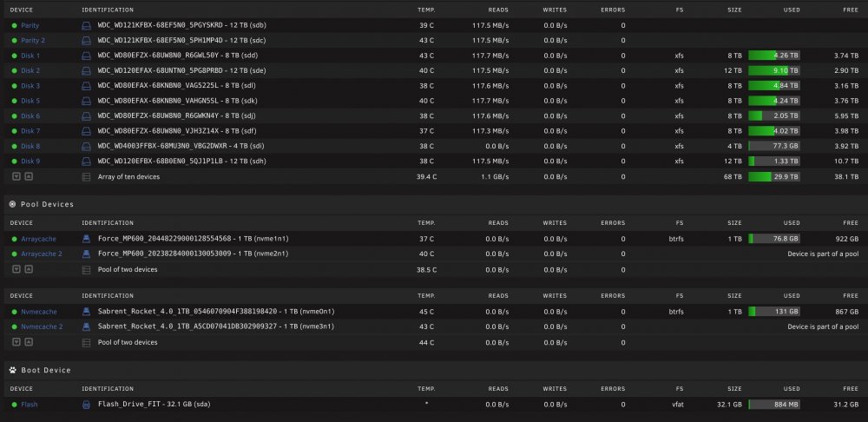Click Arraycache 2 'Device is part of a pool' text
This screenshot has width=868, height=422.
[823, 254]
